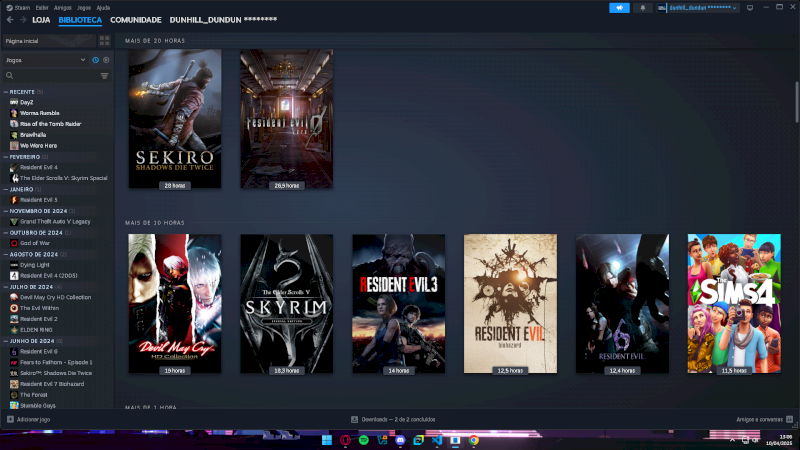
Task: Collapse the RECENTE category
Action: (x=5, y=91)
